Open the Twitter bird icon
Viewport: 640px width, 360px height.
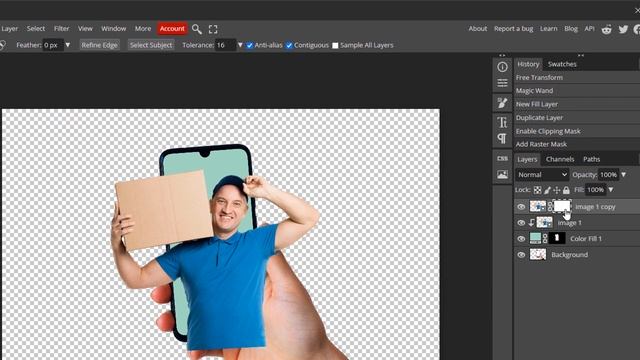coord(623,29)
